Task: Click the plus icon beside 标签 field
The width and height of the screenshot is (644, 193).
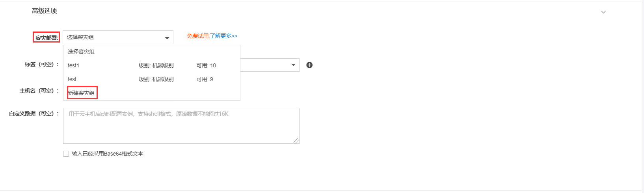Action: (x=309, y=65)
